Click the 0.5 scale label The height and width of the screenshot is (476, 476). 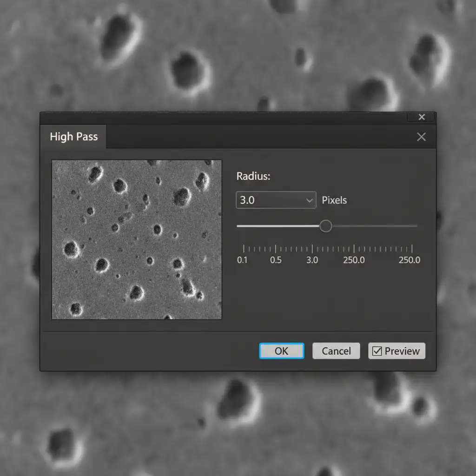(276, 260)
